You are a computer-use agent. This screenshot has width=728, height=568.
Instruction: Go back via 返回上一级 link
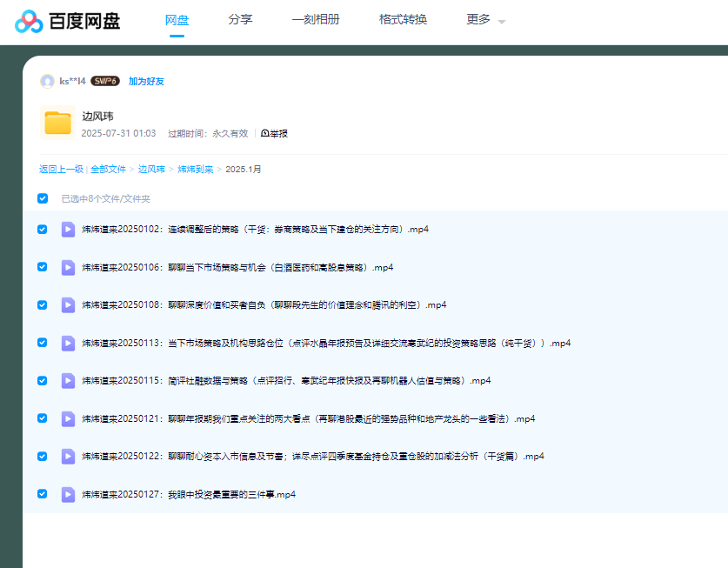point(61,170)
